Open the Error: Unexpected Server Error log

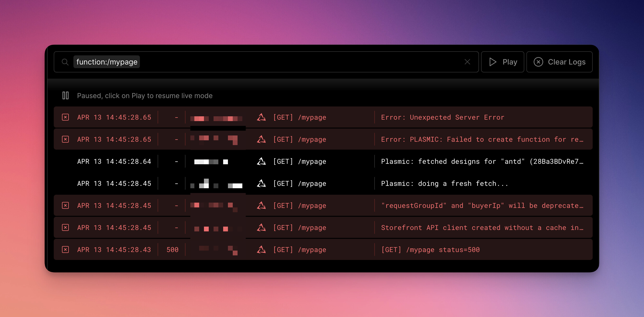coord(442,117)
